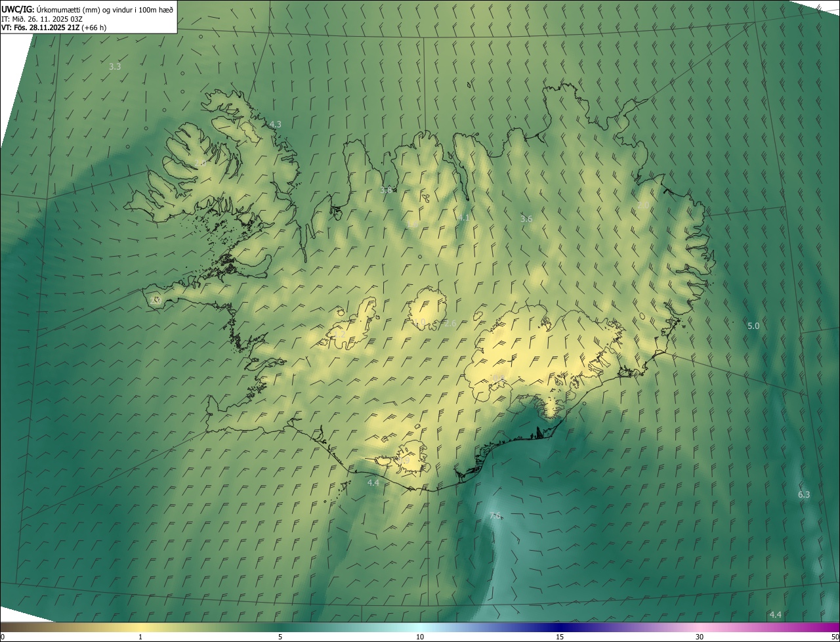Click the color scale tick label 50

click(835, 637)
